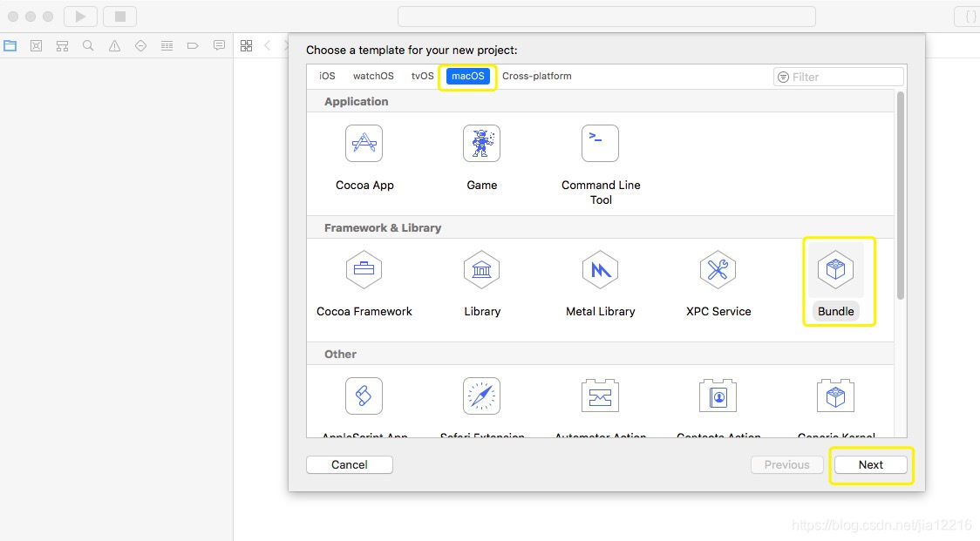Pick the XPC Service template

point(718,284)
